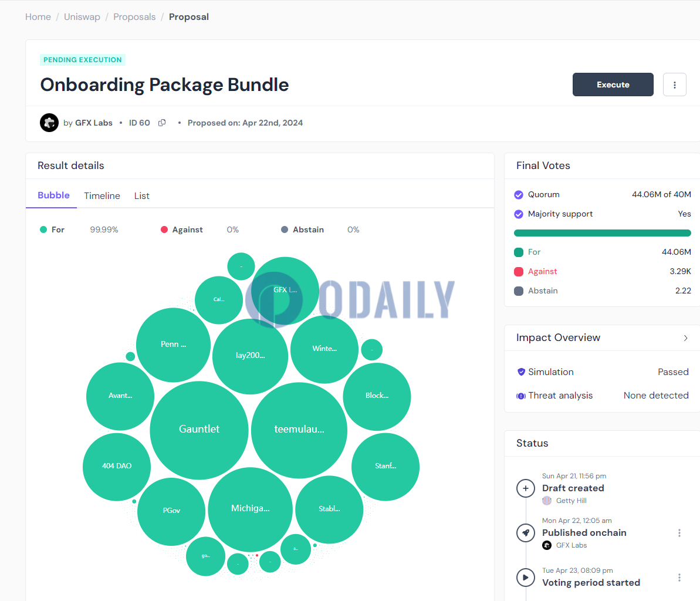Expand the Impact Overview chevron
The image size is (700, 601).
pyautogui.click(x=686, y=338)
